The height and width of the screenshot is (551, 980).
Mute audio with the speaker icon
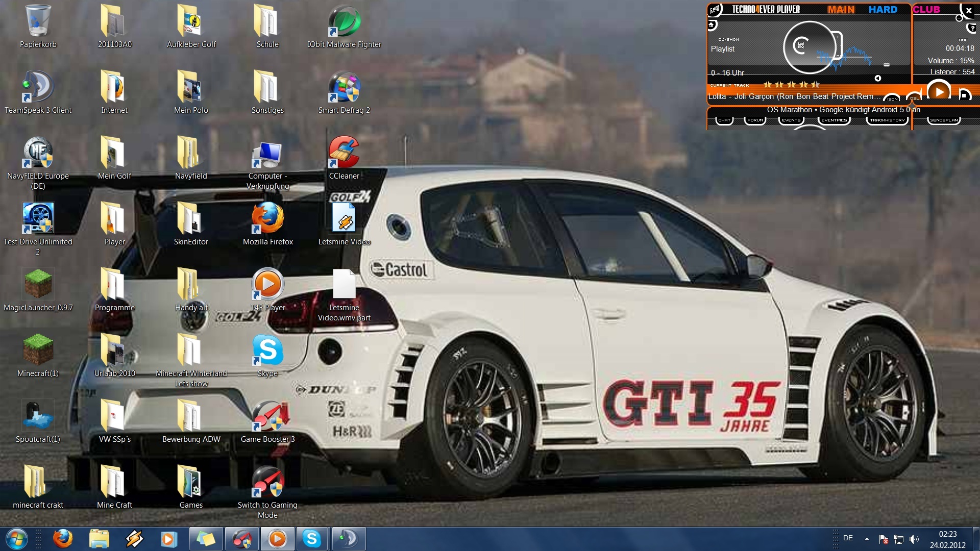(878, 78)
